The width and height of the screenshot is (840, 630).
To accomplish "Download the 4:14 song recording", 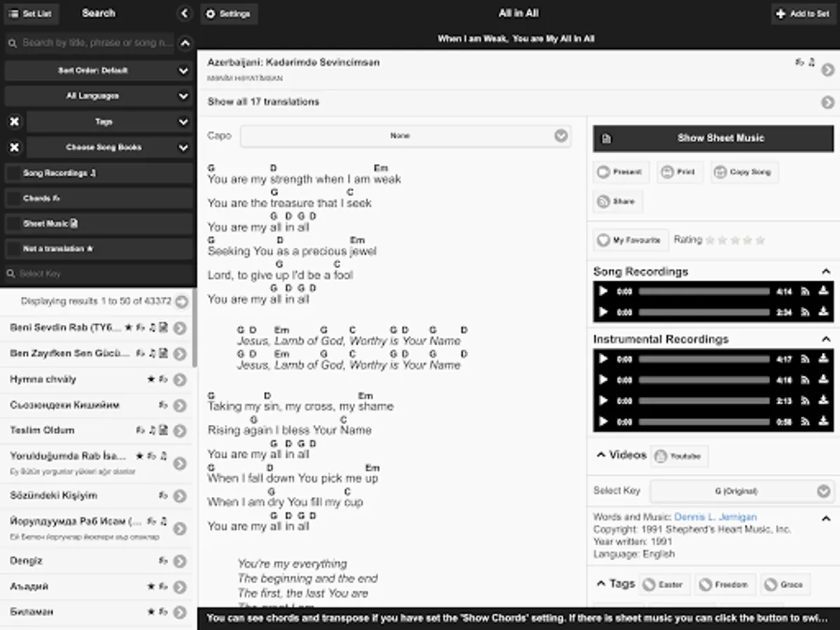I will tap(824, 291).
